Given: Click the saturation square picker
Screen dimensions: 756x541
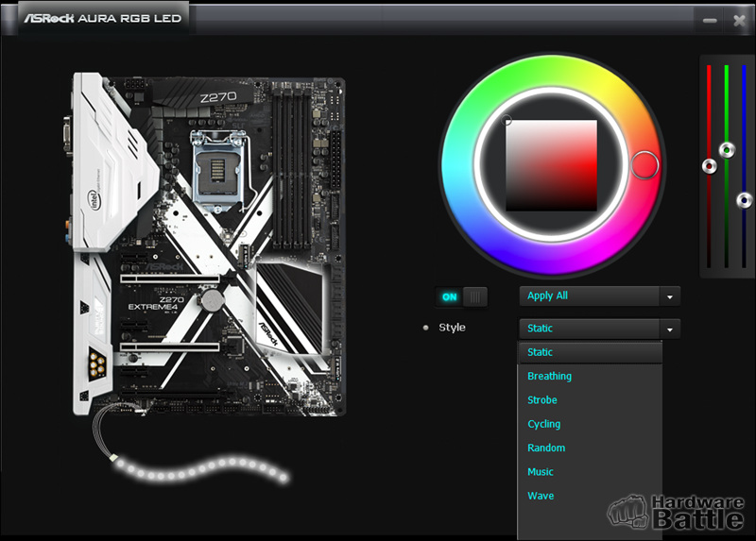Looking at the screenshot, I should coord(551,165).
